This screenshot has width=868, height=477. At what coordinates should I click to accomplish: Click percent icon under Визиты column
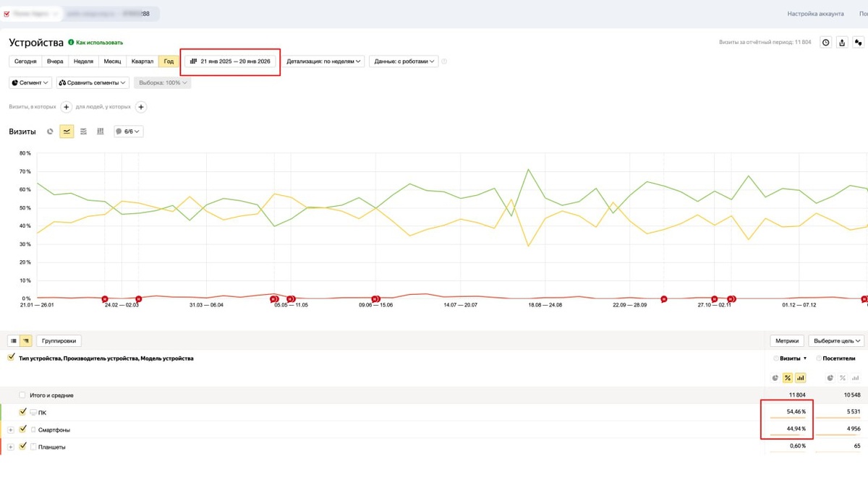788,378
